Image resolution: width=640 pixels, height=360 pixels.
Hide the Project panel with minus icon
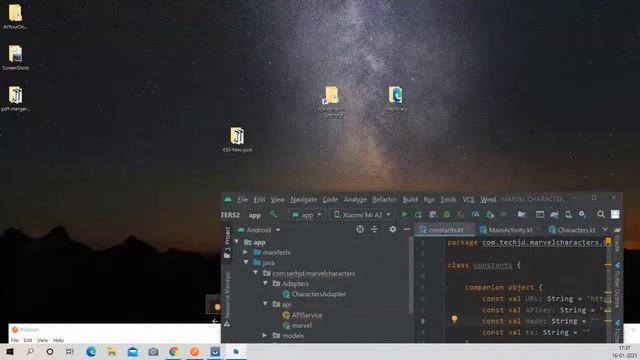(407, 229)
